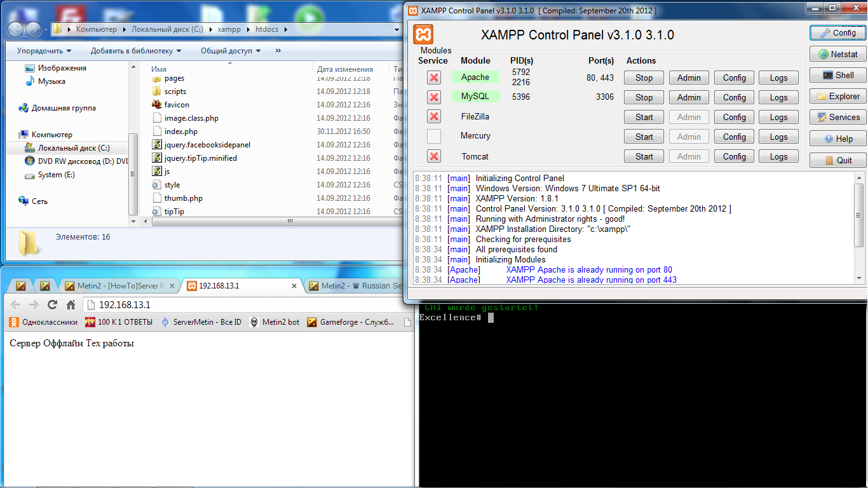Select System (E:) drive
868x488 pixels.
[50, 175]
